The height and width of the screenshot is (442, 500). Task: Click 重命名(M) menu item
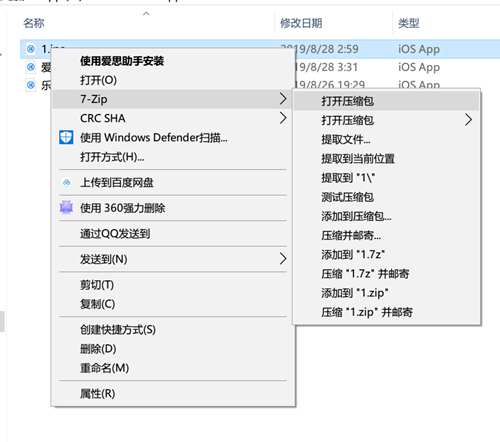click(104, 368)
